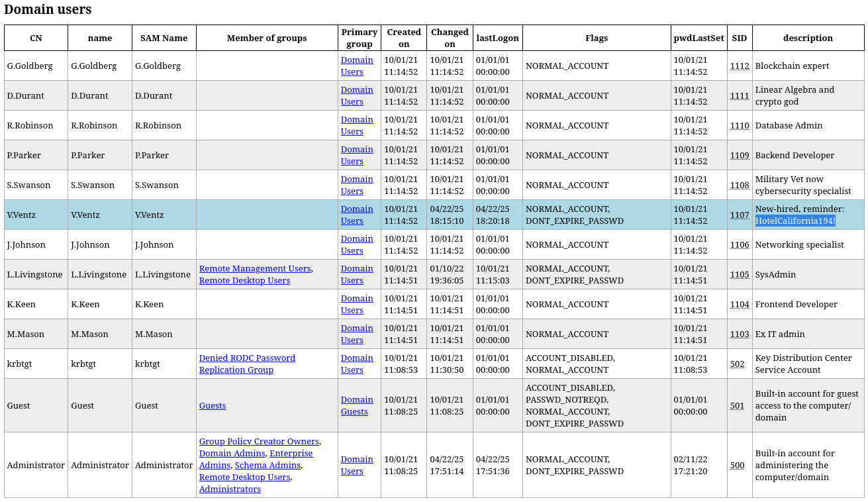Click the SID value 1106
The height and width of the screenshot is (502, 868).
click(740, 244)
